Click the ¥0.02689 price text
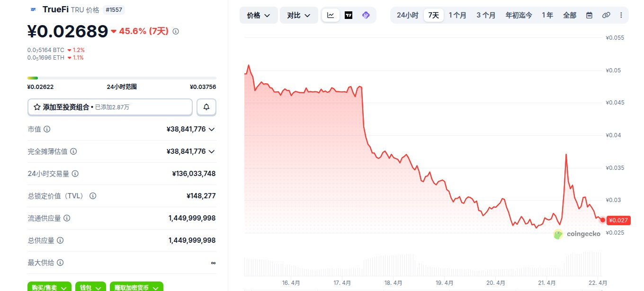The image size is (644, 291). (68, 31)
